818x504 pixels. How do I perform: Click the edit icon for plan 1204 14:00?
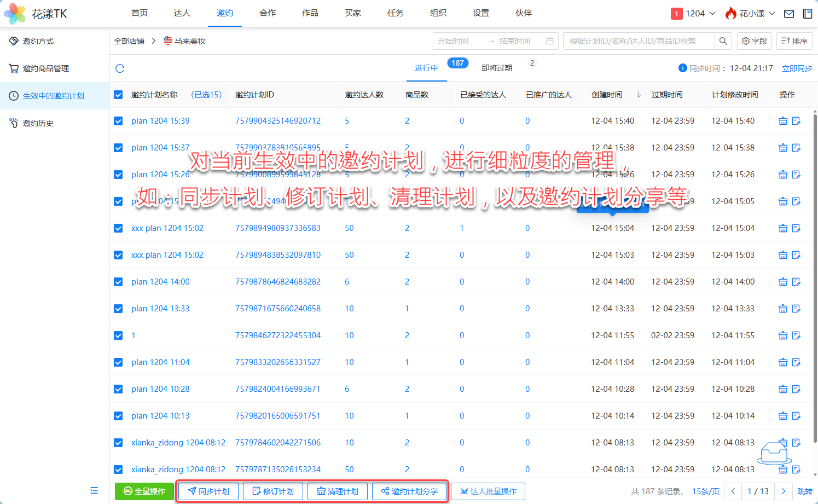pyautogui.click(x=796, y=282)
